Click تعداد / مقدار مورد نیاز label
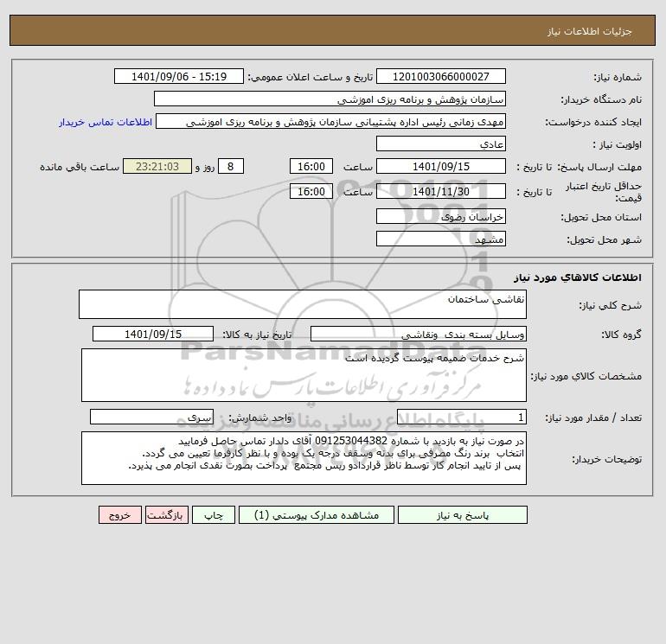The width and height of the screenshot is (666, 644). [x=593, y=418]
